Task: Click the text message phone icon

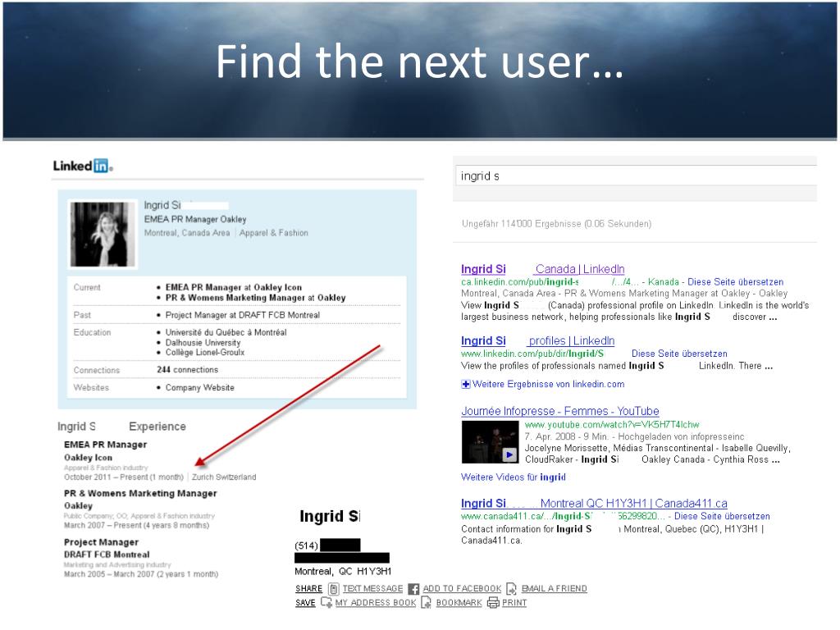Action: (333, 589)
